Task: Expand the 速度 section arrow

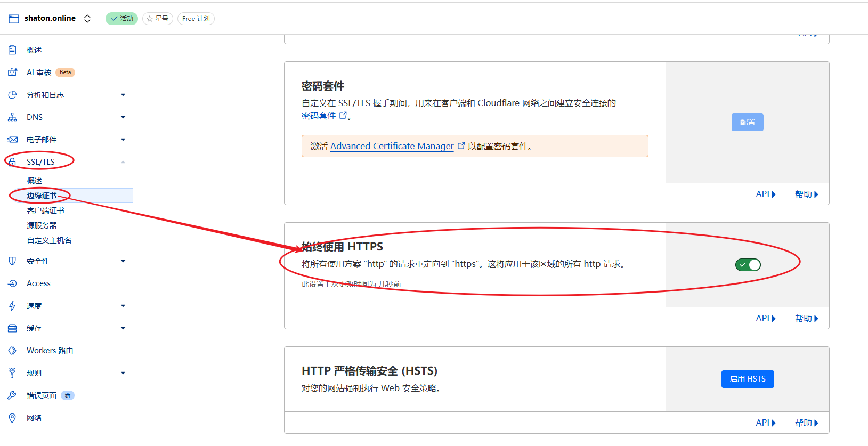Action: (123, 306)
